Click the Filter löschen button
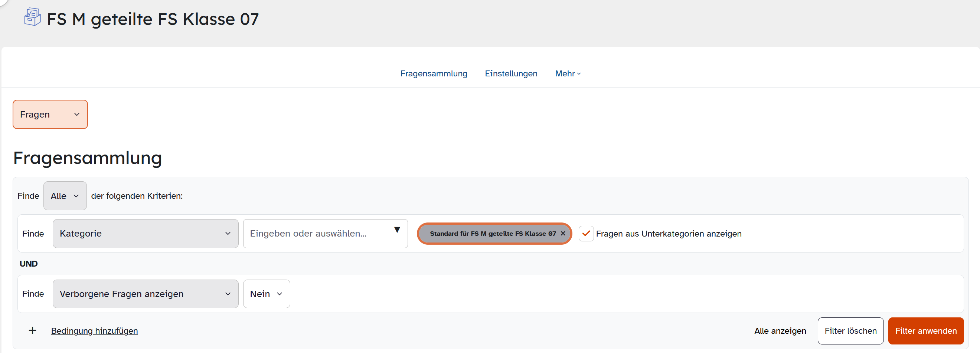980x353 pixels. tap(850, 331)
